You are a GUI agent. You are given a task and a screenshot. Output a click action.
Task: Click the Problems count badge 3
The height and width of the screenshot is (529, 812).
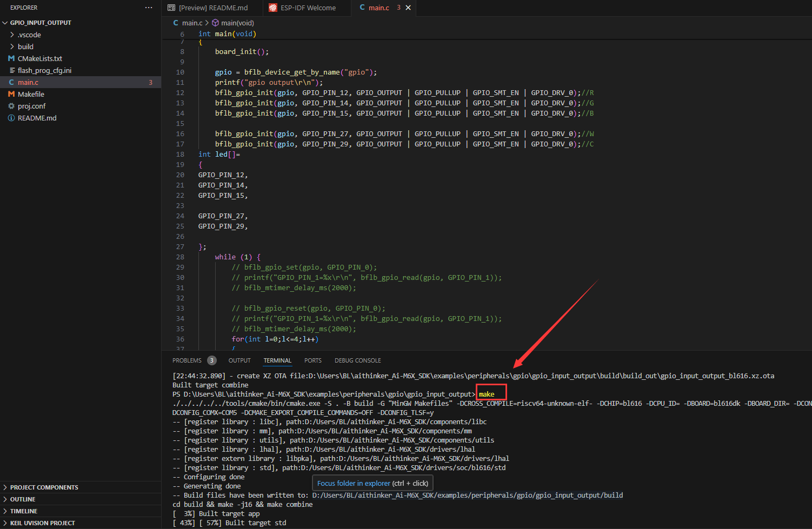tap(212, 360)
